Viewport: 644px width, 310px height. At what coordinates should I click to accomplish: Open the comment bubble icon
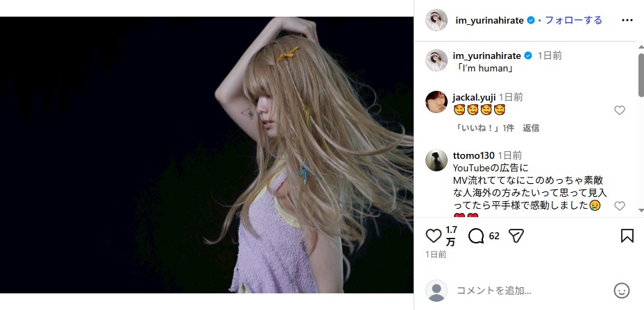476,236
